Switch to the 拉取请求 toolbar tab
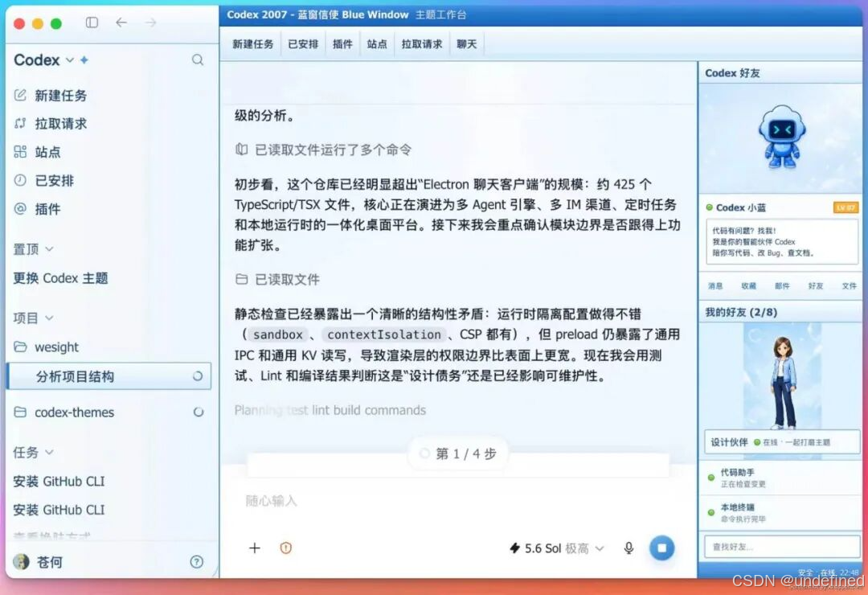This screenshot has width=868, height=595. point(422,44)
